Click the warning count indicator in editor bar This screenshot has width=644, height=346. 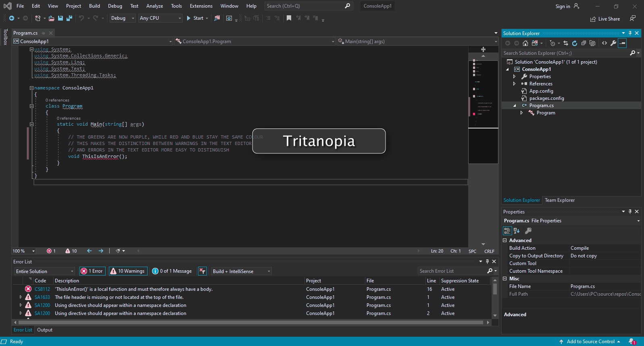(71, 251)
